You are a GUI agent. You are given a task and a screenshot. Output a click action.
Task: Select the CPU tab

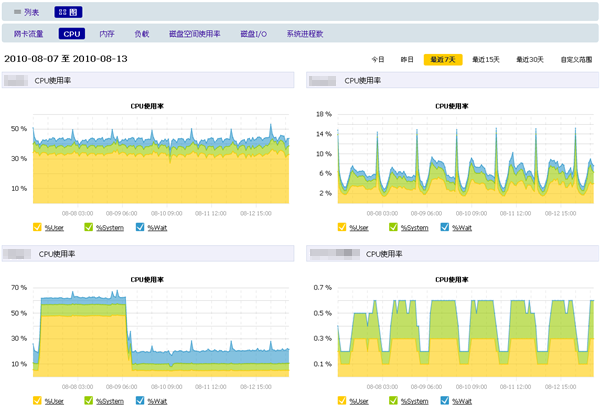[72, 34]
